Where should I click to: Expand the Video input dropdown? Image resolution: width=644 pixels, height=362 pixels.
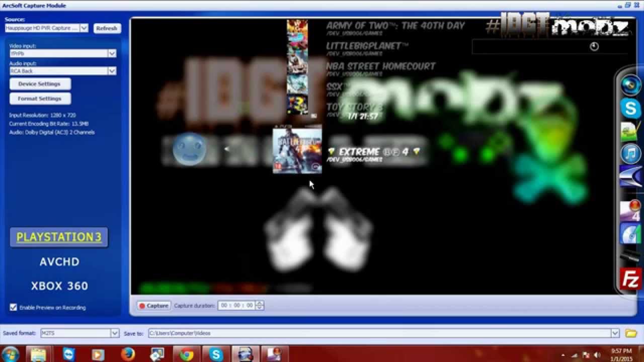112,53
